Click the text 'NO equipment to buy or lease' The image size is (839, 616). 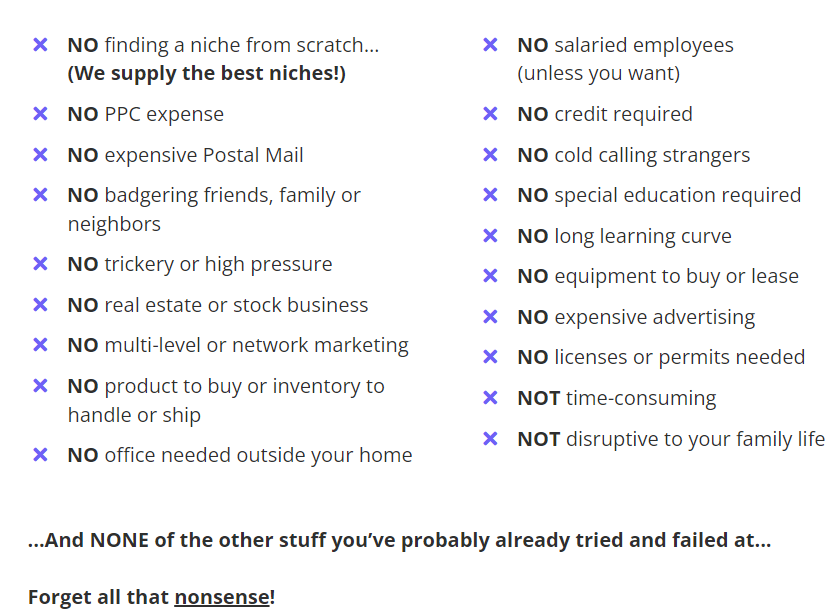[x=658, y=276]
